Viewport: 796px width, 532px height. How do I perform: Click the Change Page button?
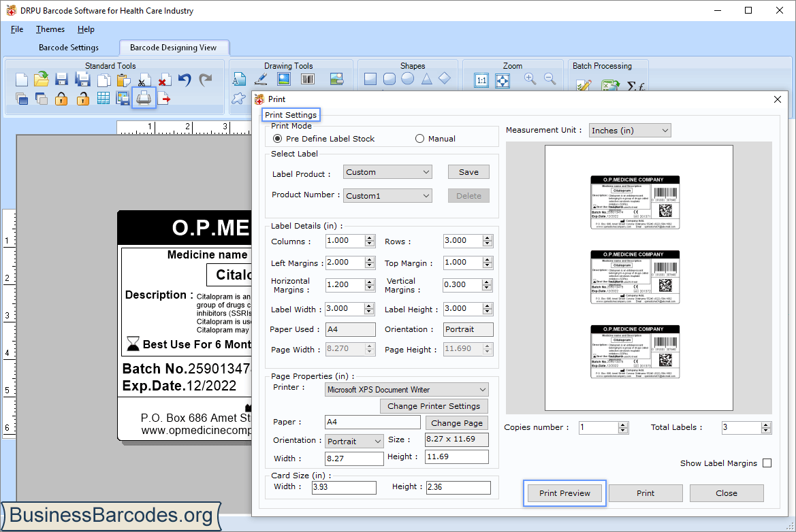tap(457, 423)
